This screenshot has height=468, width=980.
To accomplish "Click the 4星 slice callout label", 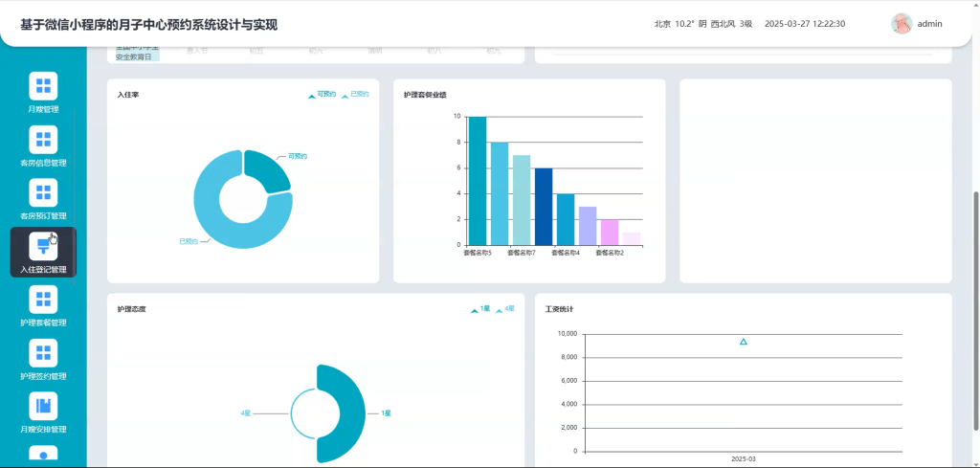I will [x=246, y=413].
